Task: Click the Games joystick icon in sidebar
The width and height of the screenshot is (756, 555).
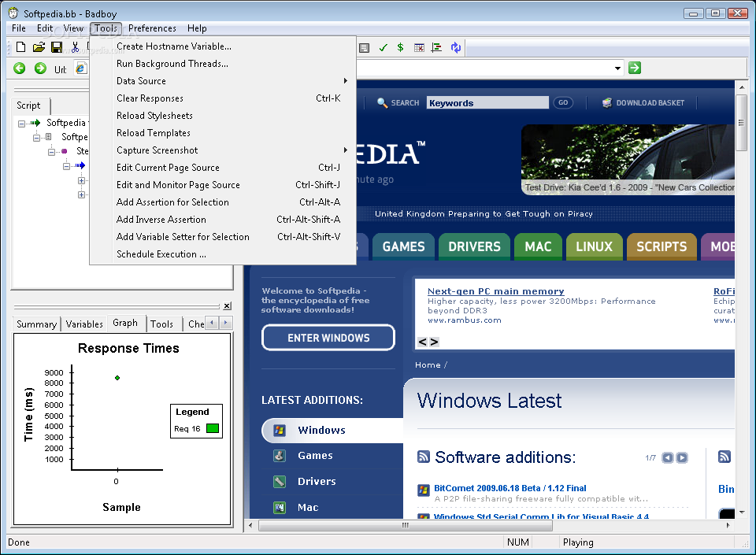Action: click(280, 455)
